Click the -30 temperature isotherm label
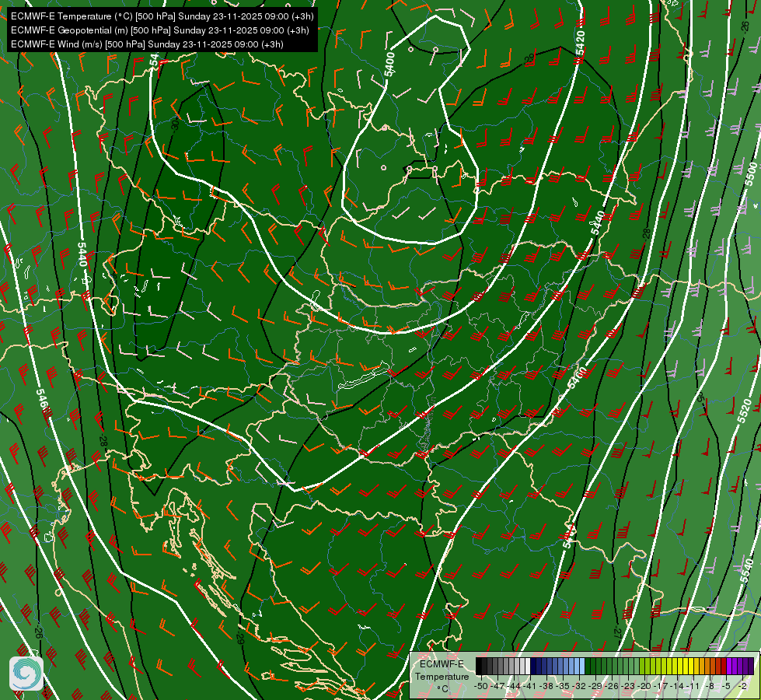The image size is (761, 700). (175, 125)
